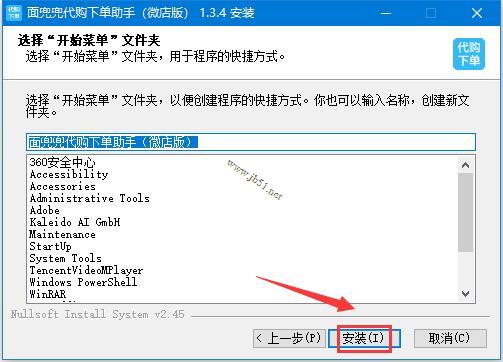This screenshot has height=362, width=503.
Task: Choose the TencentVideoMPlayer folder
Action: (86, 270)
